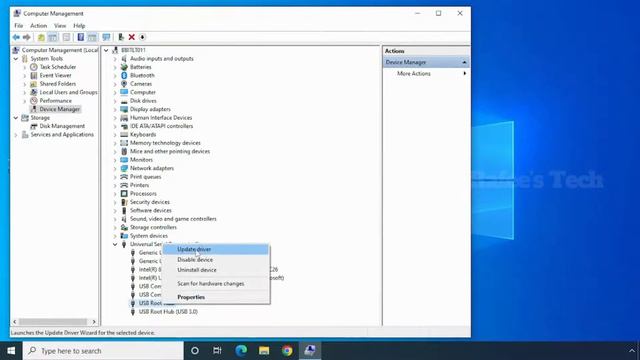This screenshot has height=360, width=640.
Task: Select Shared Folders in the left tree
Action: (x=58, y=84)
